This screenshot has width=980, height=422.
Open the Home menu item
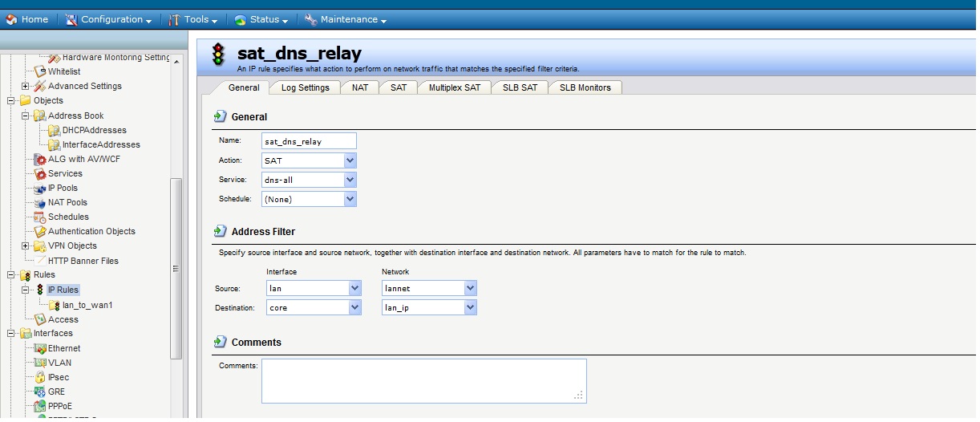click(x=27, y=19)
